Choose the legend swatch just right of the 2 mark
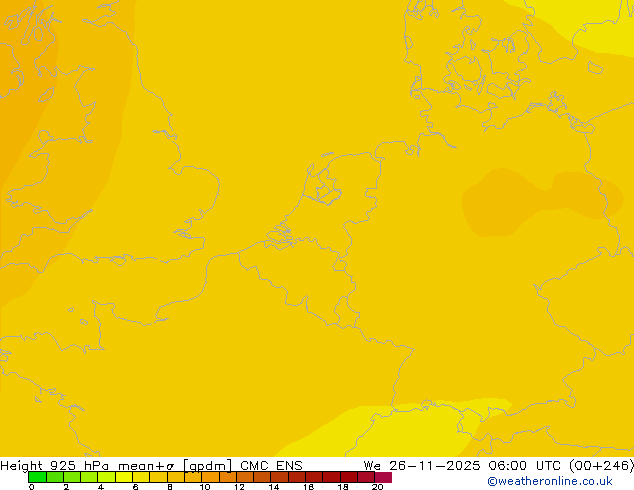The height and width of the screenshot is (490, 634). point(72,477)
